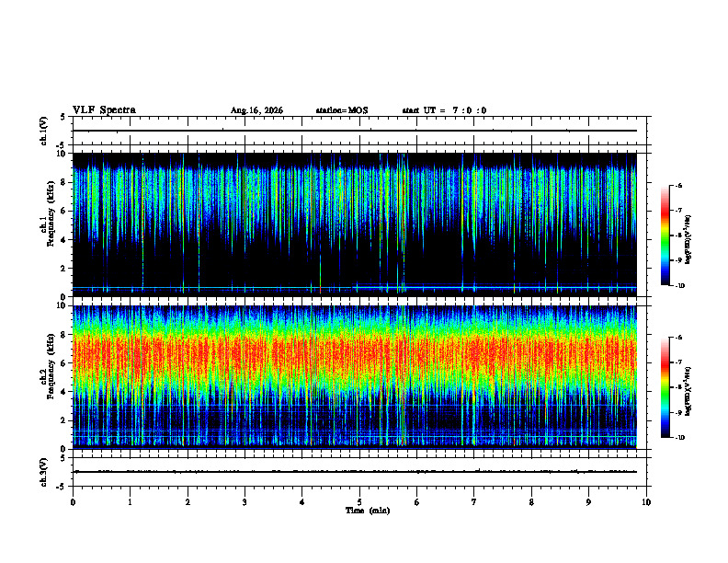Select the "ch.3(V)" voltage axis label

[x=44, y=472]
